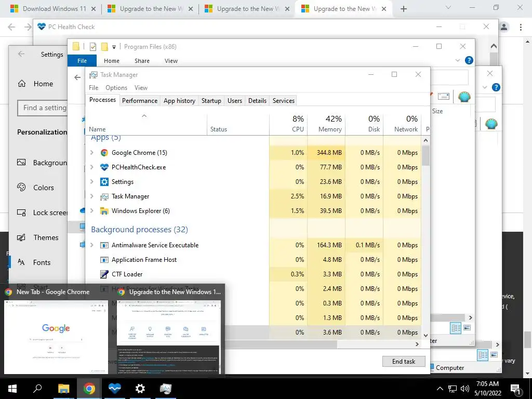The image size is (532, 399).
Task: Open PC Health Check from the taskbar
Action: (x=115, y=389)
